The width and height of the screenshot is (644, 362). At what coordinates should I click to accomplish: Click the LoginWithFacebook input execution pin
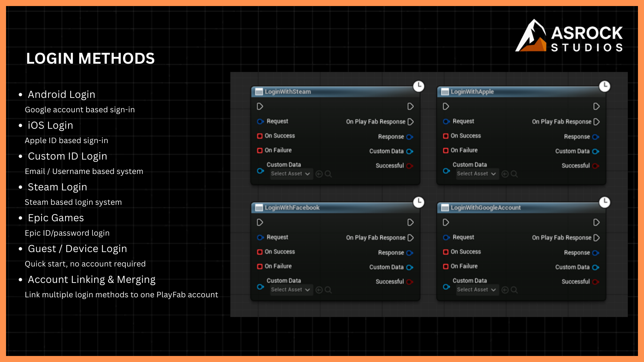pyautogui.click(x=260, y=223)
